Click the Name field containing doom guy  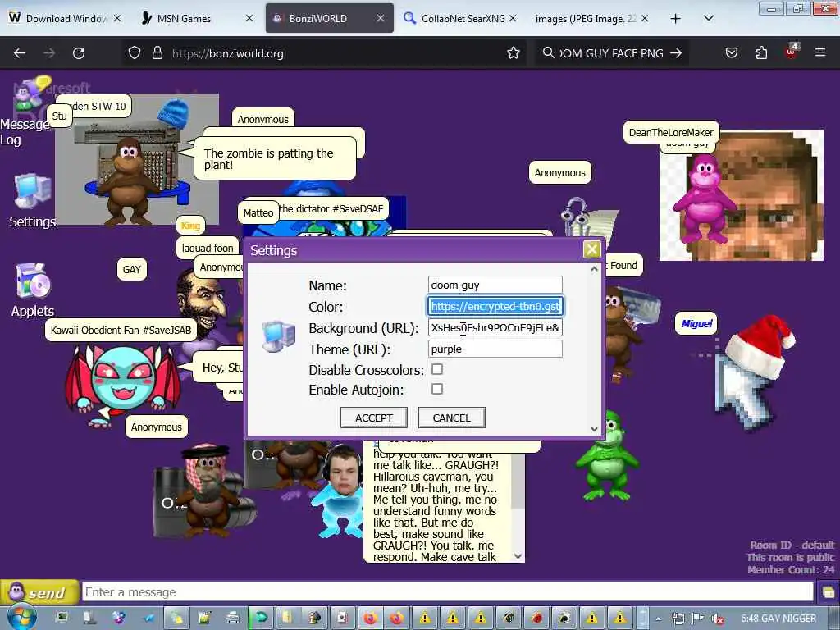click(495, 285)
